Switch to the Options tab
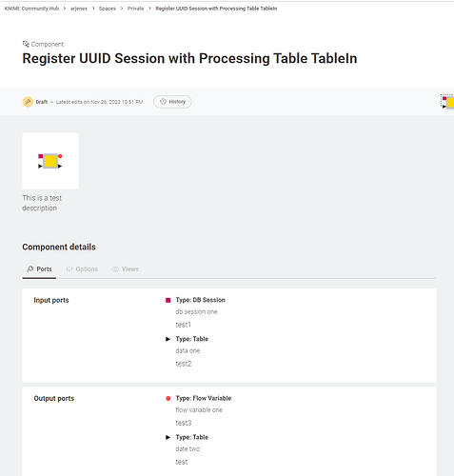The image size is (454, 476). [82, 269]
